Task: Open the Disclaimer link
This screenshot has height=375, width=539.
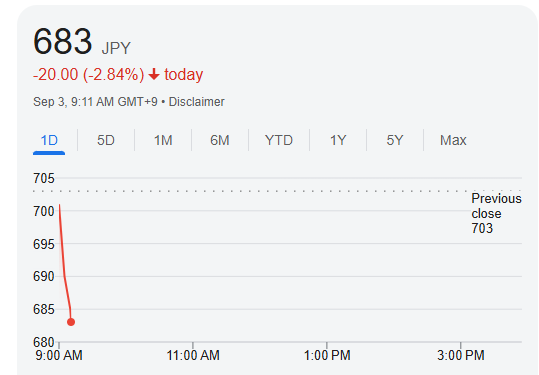Action: tap(196, 102)
